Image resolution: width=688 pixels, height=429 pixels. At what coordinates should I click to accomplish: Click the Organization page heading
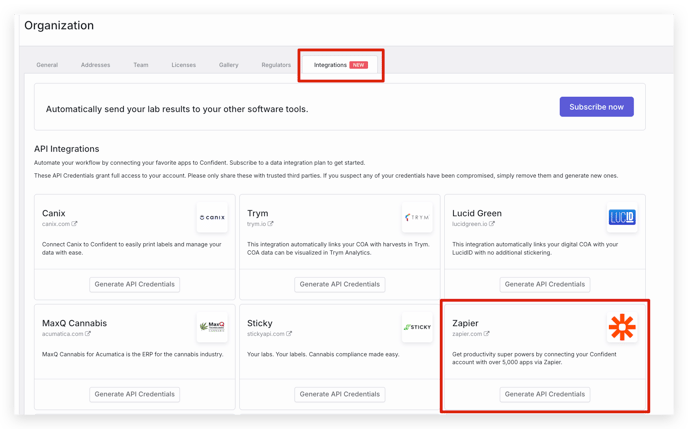click(x=59, y=25)
